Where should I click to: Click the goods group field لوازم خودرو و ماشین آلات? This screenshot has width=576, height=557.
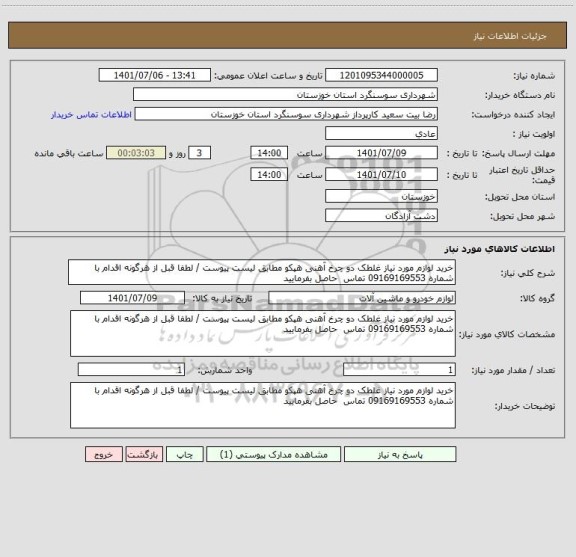click(x=362, y=298)
